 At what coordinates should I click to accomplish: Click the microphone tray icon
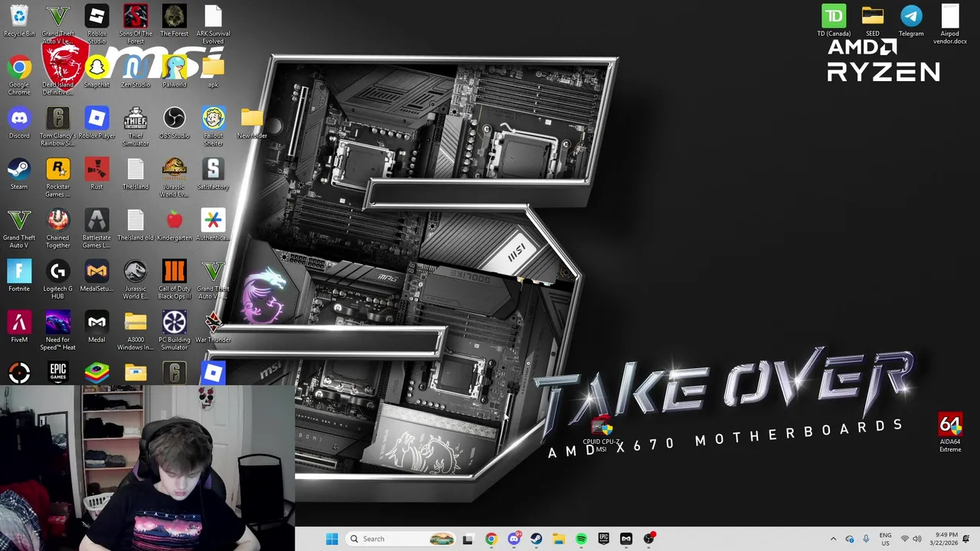pyautogui.click(x=866, y=539)
